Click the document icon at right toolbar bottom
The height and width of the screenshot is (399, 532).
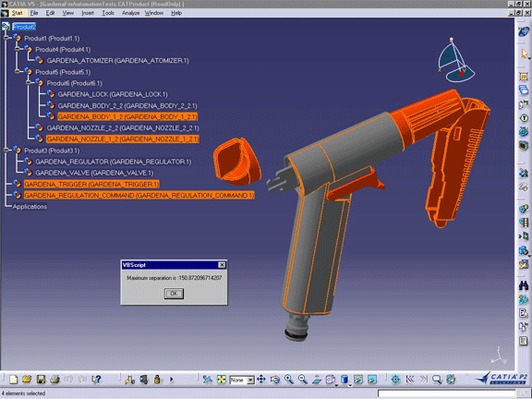pyautogui.click(x=524, y=341)
